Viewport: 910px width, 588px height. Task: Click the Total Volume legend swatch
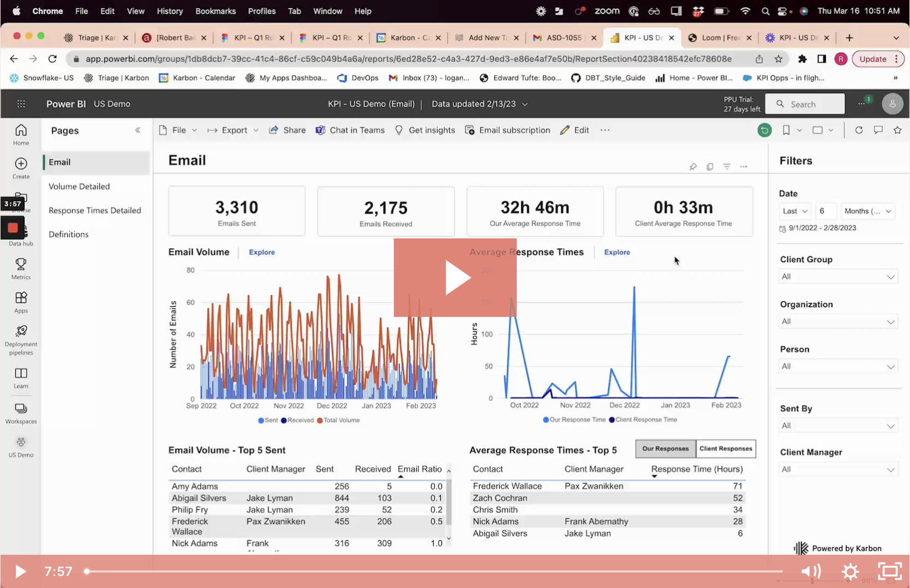pos(320,421)
